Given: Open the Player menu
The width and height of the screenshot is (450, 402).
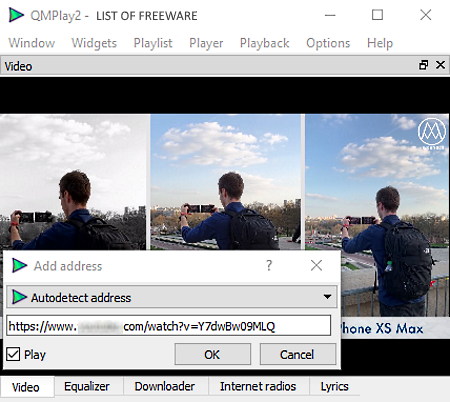Looking at the screenshot, I should (206, 43).
